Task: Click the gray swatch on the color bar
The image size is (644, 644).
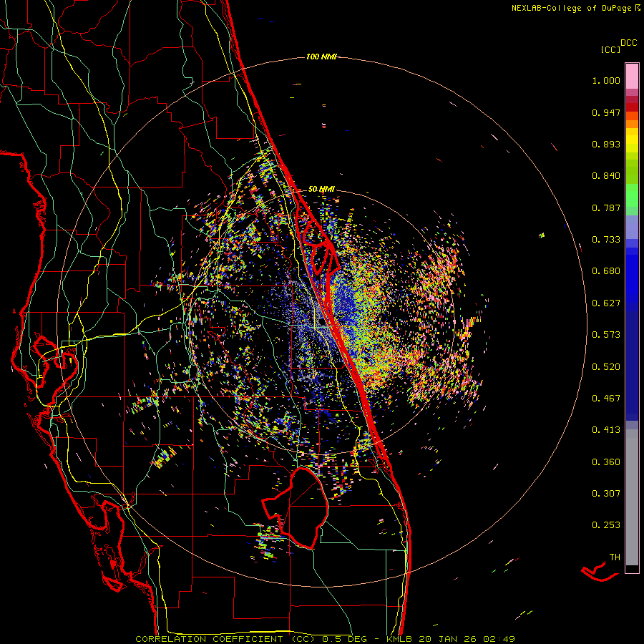Action: 632,497
